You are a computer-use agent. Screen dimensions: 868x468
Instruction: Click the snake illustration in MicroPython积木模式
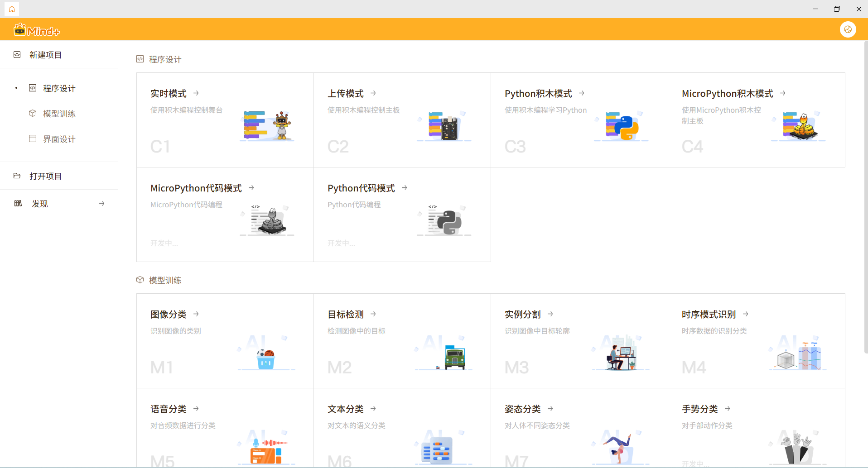[804, 128]
